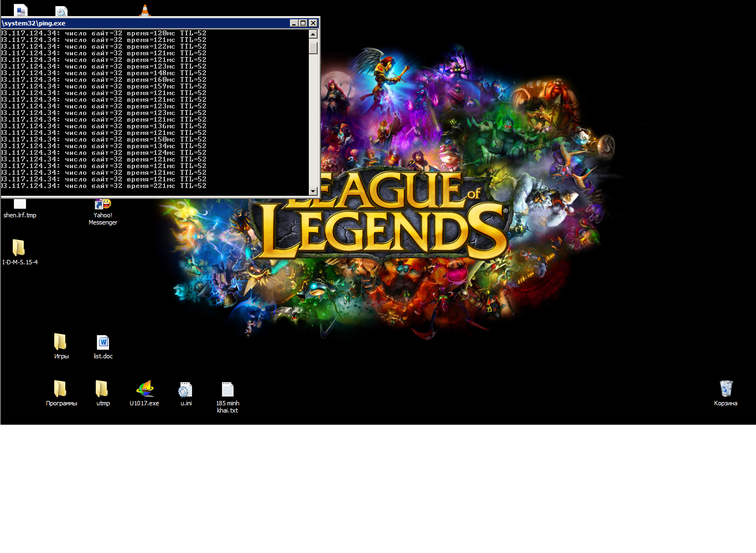Select the utmp folder icon
The height and width of the screenshot is (553, 756).
click(103, 393)
